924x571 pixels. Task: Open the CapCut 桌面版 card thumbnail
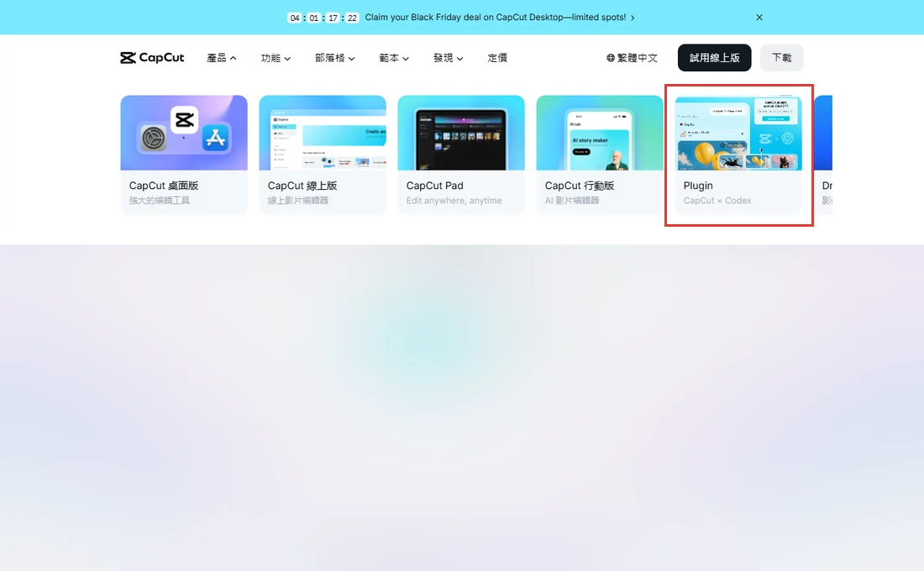point(184,133)
